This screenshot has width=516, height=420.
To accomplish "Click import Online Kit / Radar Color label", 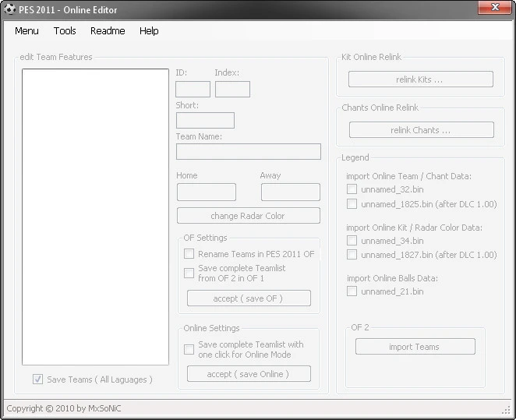I will 414,228.
